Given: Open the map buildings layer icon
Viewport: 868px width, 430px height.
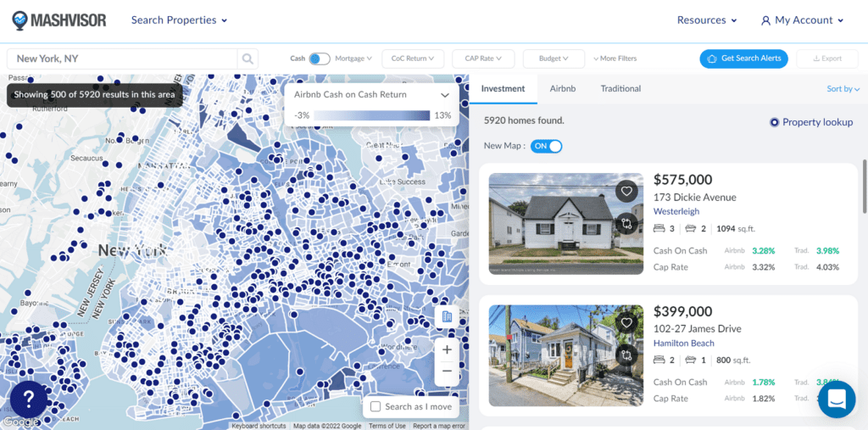Looking at the screenshot, I should pos(447,316).
